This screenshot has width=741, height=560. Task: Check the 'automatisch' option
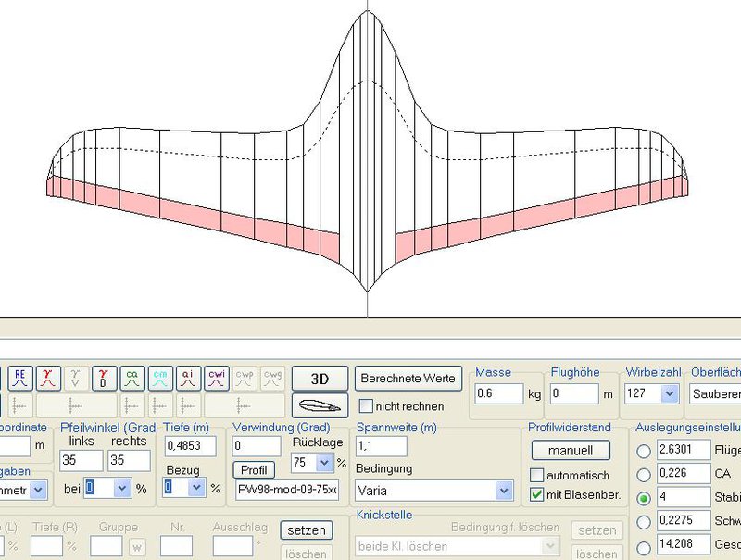(537, 475)
